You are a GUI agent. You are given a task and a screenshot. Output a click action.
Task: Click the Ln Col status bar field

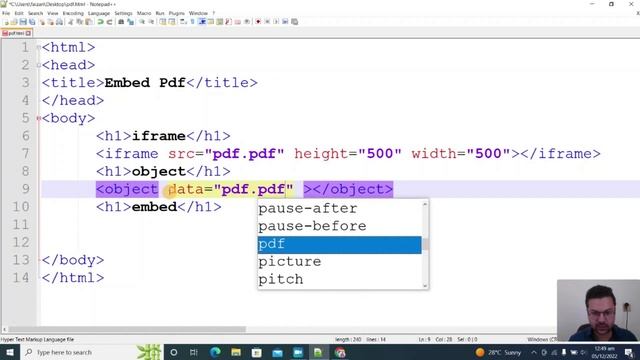448,339
